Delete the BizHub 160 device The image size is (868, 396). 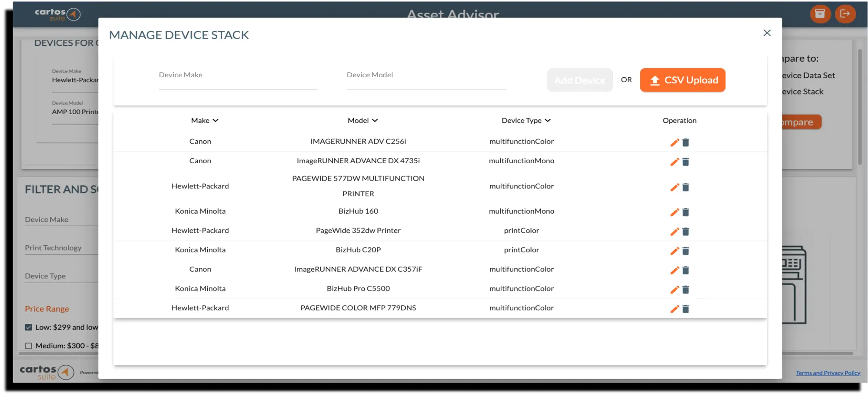click(x=685, y=212)
